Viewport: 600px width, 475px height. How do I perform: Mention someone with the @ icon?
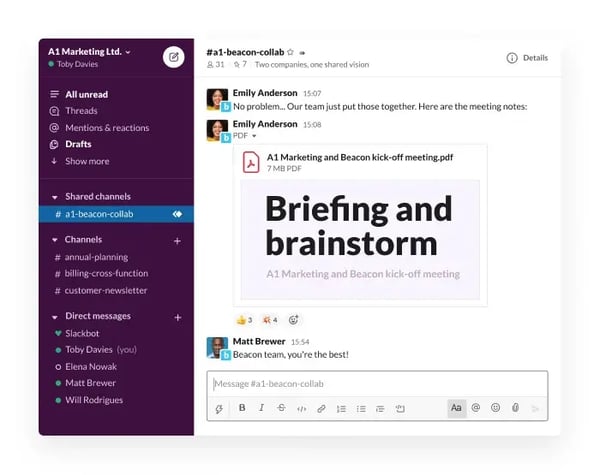pos(476,408)
